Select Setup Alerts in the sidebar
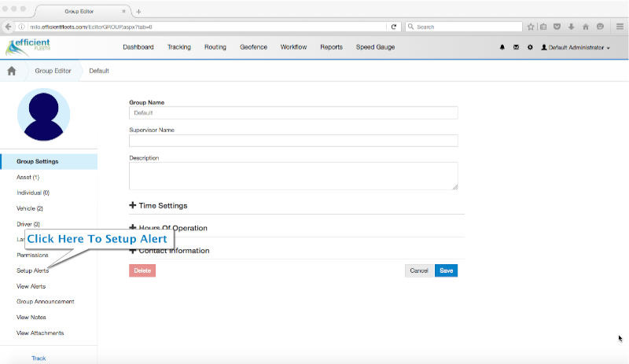This screenshot has height=364, width=629. point(32,270)
